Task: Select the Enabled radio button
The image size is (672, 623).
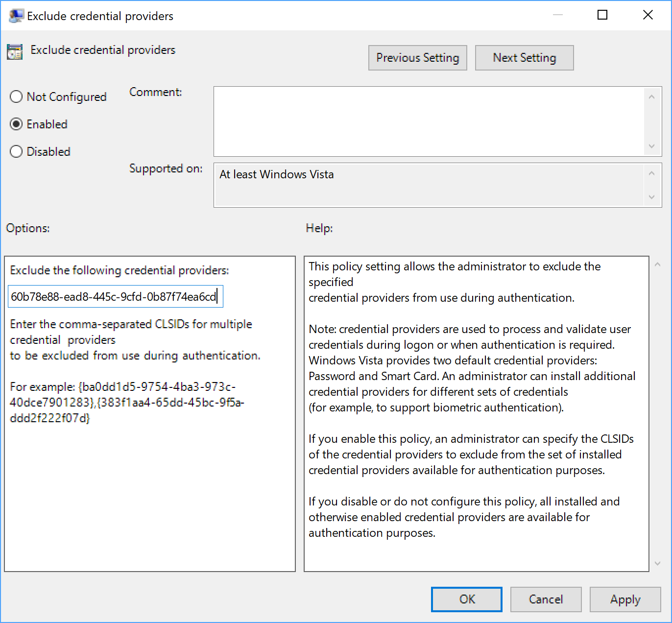Action: (x=16, y=124)
